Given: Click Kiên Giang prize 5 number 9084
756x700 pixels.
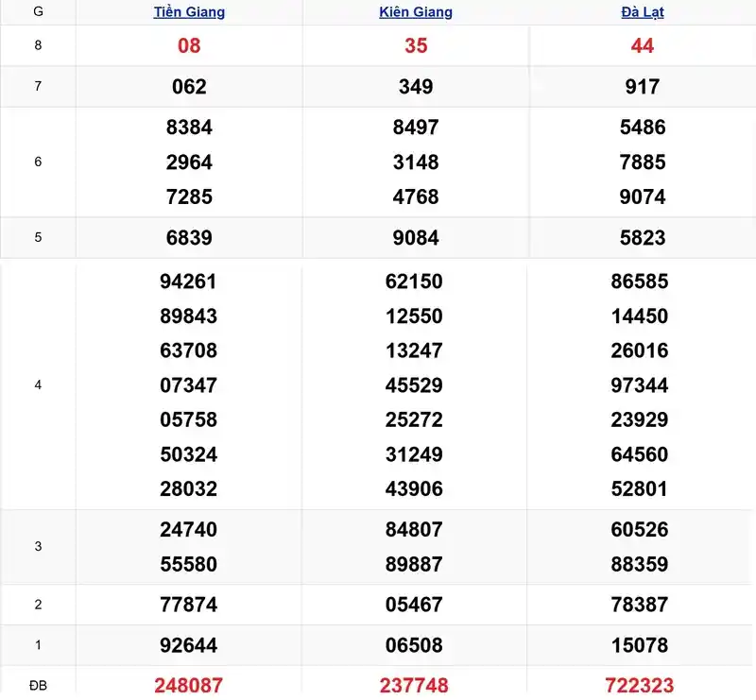Looking at the screenshot, I should 416,238.
